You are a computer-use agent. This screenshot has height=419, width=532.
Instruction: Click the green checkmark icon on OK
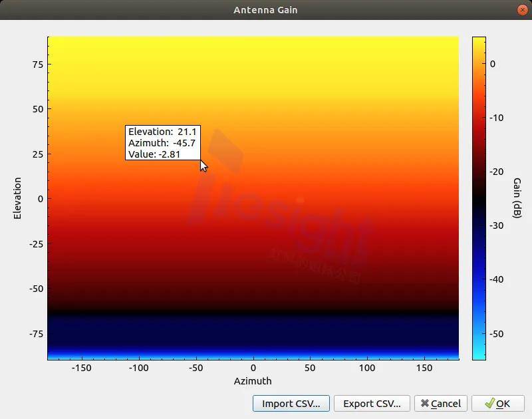pos(489,403)
